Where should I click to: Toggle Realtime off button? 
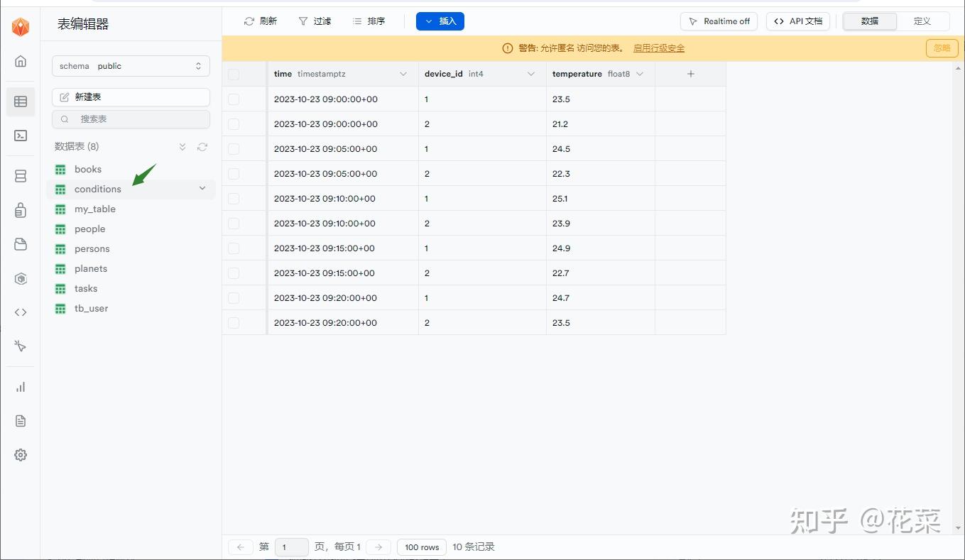click(719, 21)
